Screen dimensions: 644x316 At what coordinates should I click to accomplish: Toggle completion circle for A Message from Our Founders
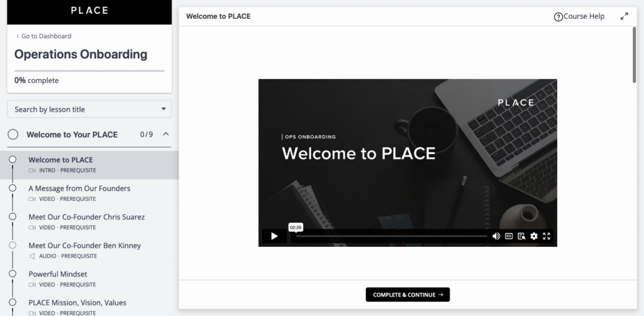coord(13,188)
